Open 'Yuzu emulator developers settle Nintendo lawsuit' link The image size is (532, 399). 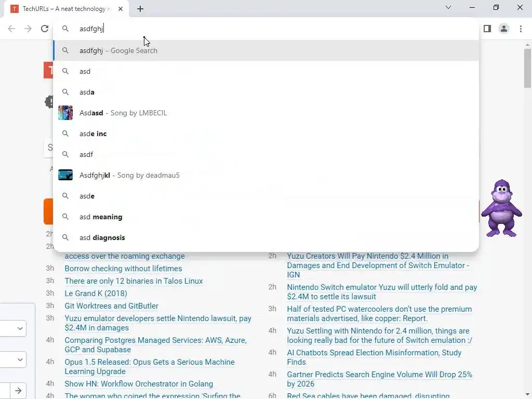click(158, 323)
